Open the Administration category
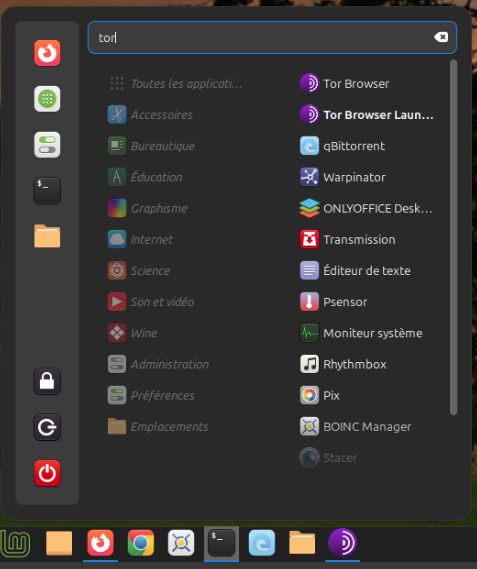Screen dimensions: 477x569 159,364
